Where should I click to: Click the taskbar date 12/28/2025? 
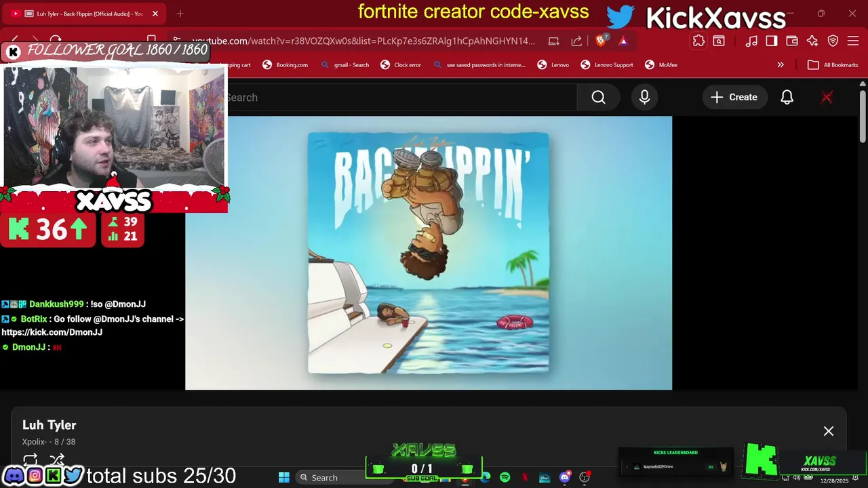834,481
